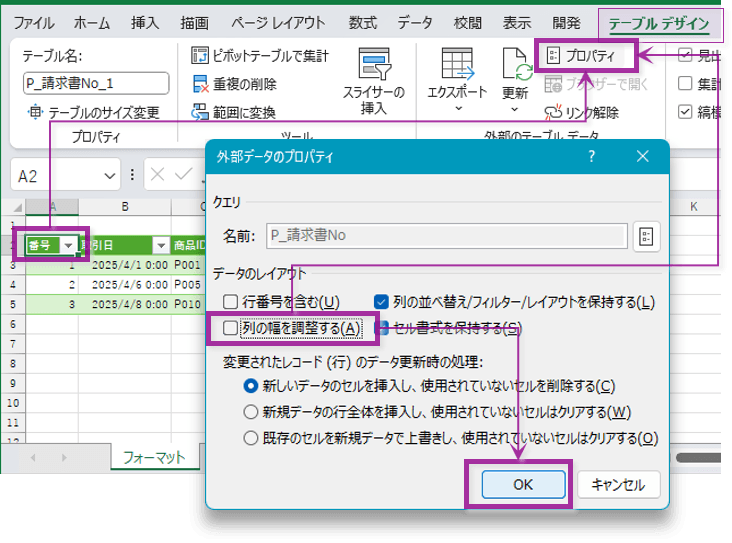
Task: Select row 6 header
Action: pos(13,324)
